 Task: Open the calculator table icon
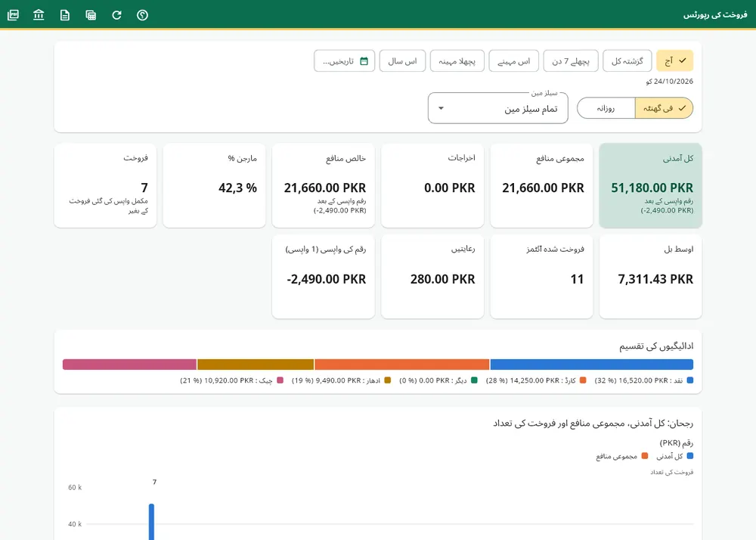coord(91,15)
